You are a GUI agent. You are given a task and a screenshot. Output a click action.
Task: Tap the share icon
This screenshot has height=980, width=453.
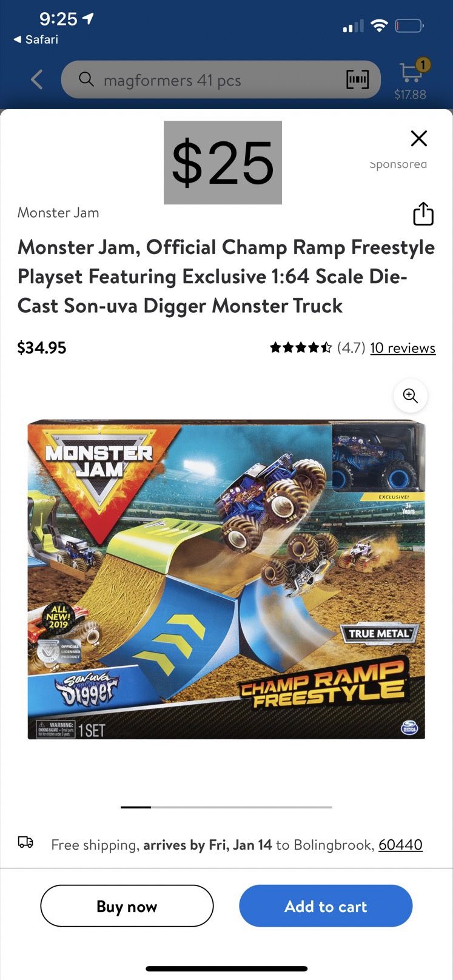point(423,213)
